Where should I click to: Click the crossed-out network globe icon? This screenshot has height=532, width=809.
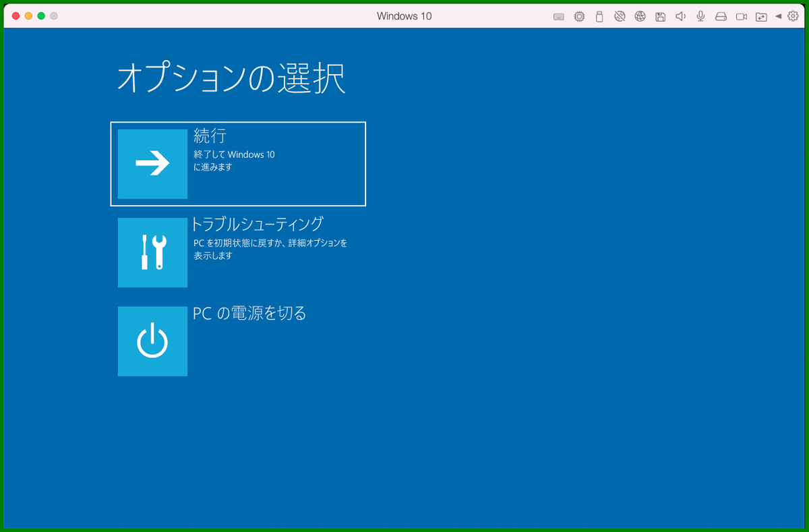[620, 17]
